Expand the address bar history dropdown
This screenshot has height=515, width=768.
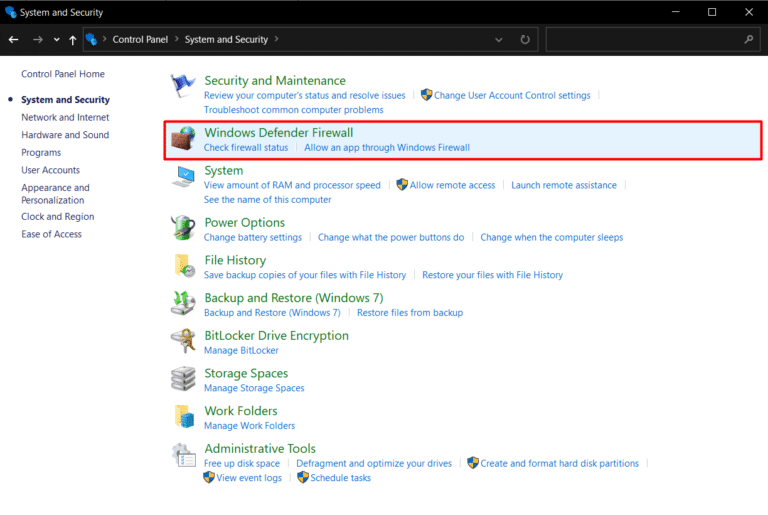coord(499,40)
